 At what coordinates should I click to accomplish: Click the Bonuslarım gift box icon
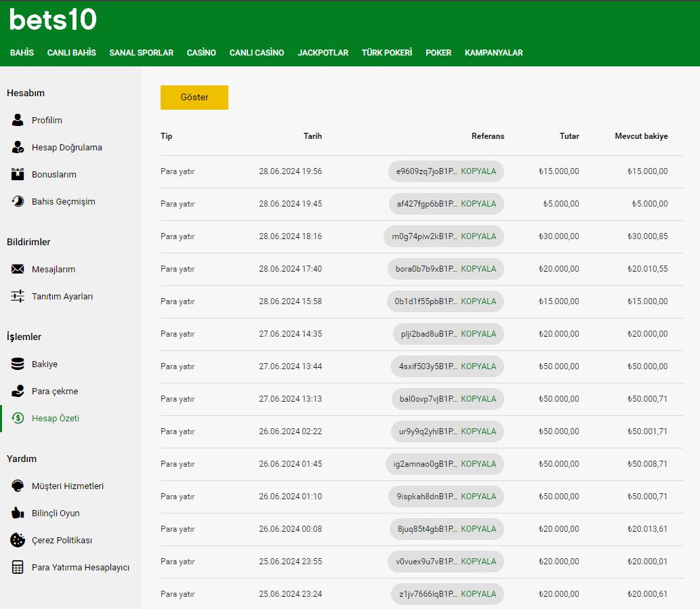point(18,175)
